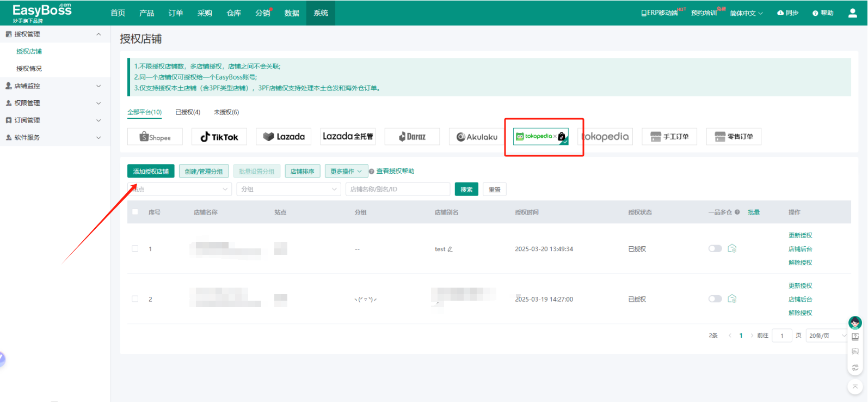Toggle 一品多仓 switch in row 1
Screen dimensions: 868x402
(715, 248)
